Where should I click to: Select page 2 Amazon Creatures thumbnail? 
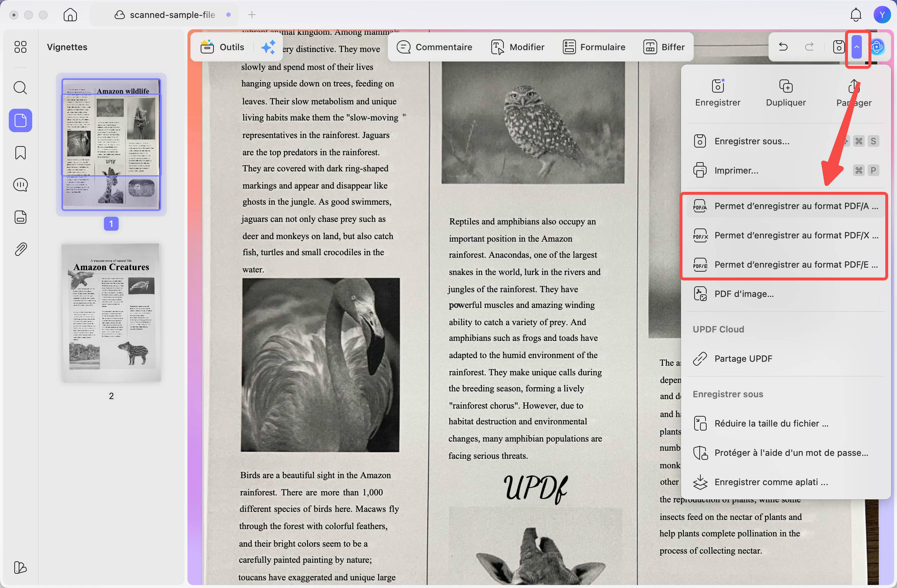(111, 313)
